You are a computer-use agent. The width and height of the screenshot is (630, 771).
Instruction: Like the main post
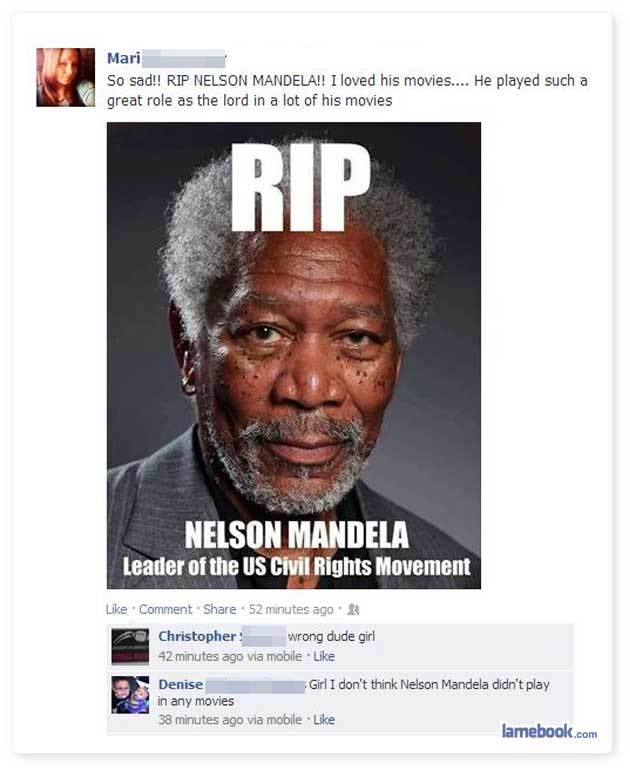coord(116,609)
